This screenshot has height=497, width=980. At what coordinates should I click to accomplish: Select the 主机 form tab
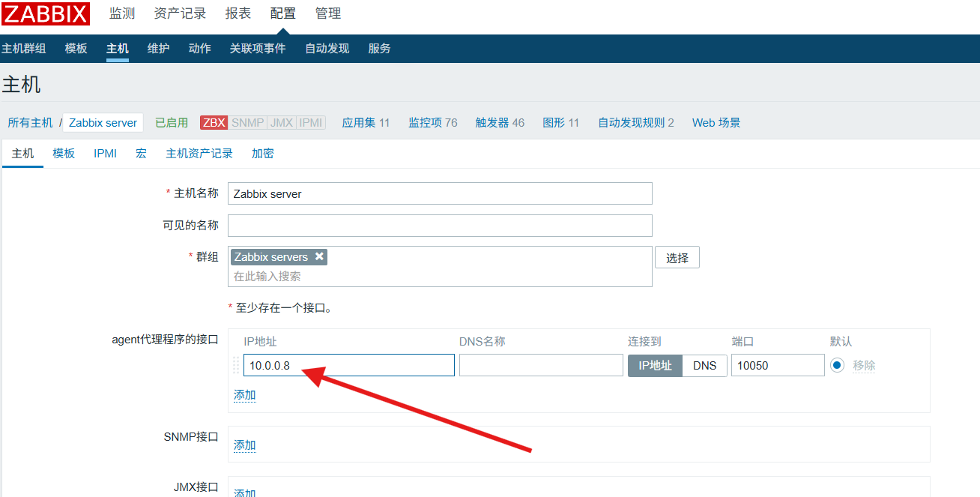pos(23,153)
